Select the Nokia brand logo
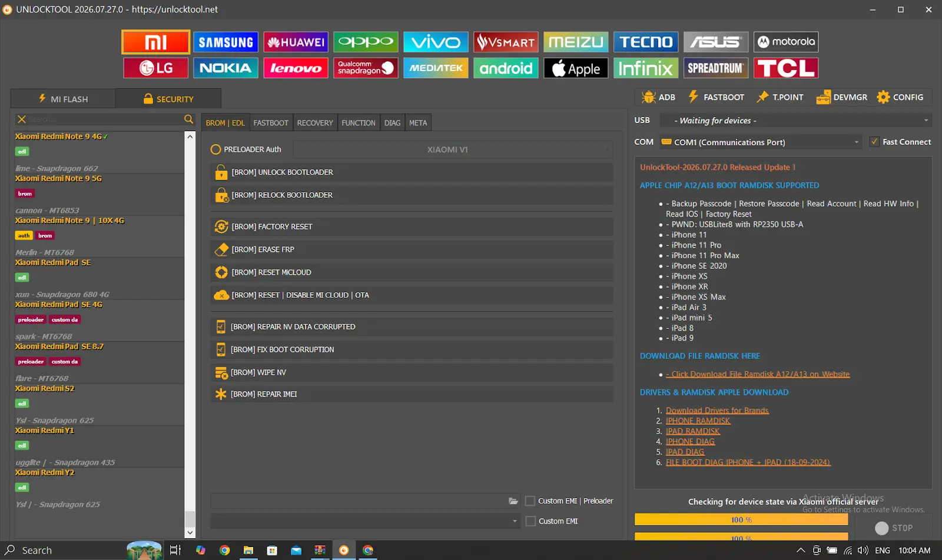942x560 pixels. click(225, 68)
